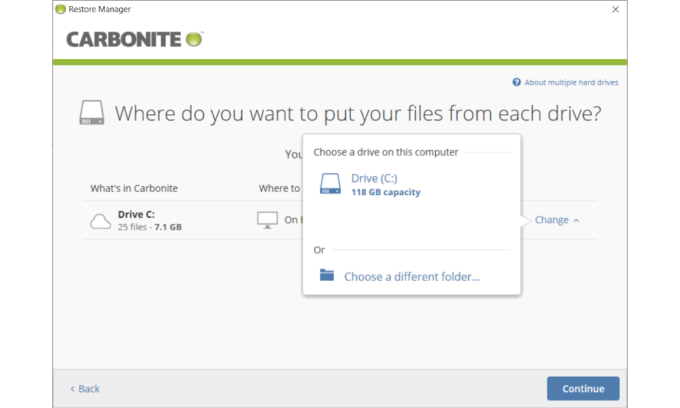Click "Choose a drive on this computer" label
Viewport: 680px width, 408px height.
[x=386, y=152]
